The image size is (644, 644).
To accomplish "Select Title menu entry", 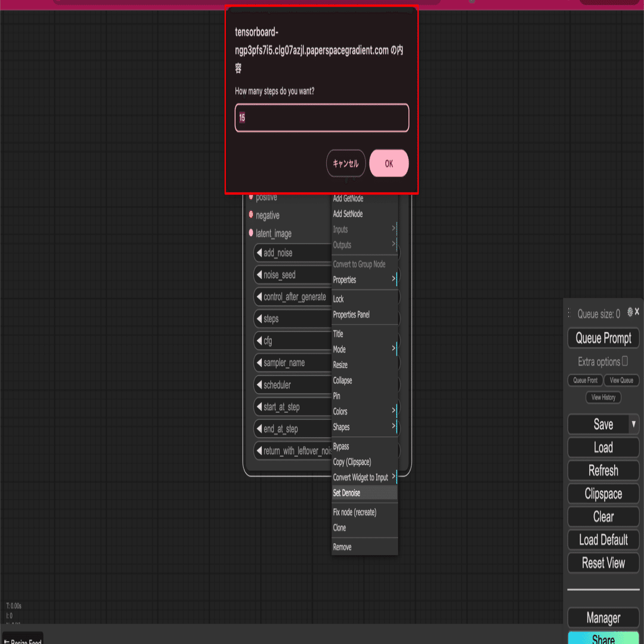I will (x=364, y=333).
